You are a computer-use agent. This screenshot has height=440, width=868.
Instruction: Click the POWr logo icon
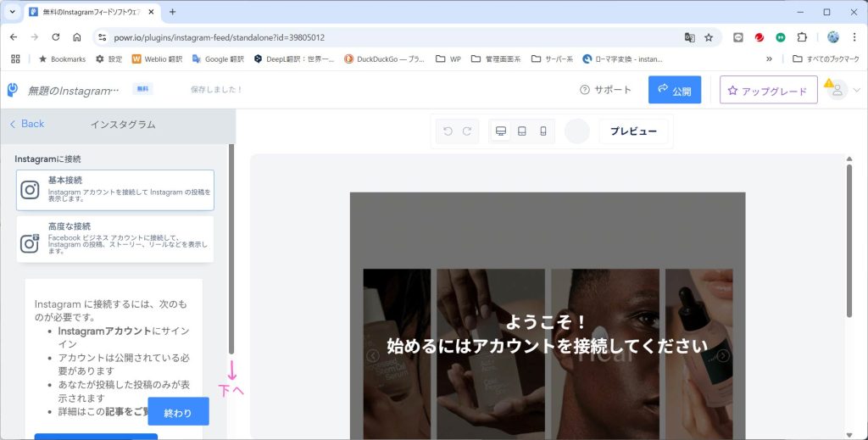coord(12,90)
